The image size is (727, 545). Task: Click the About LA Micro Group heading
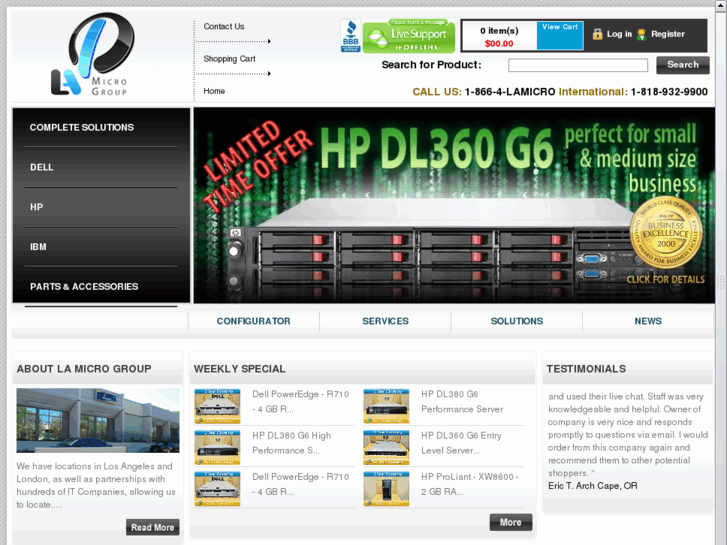84,369
